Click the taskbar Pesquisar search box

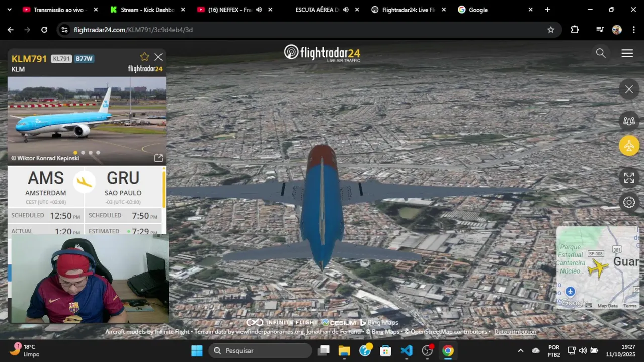click(260, 350)
